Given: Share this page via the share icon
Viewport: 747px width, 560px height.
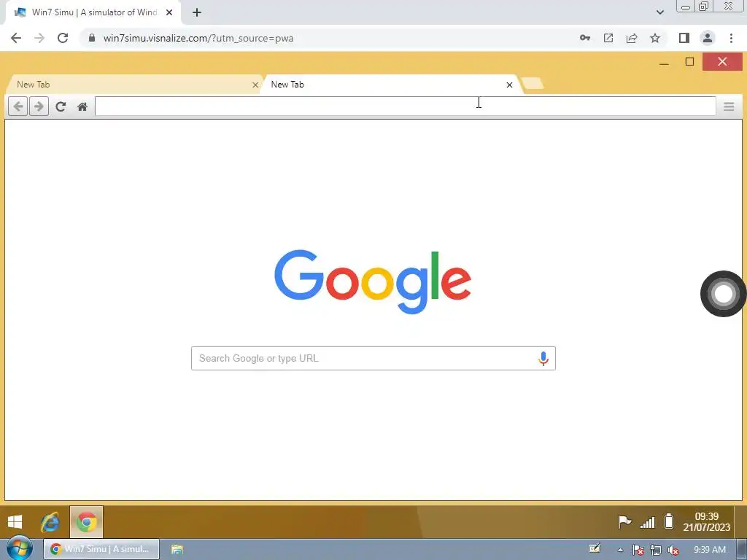Looking at the screenshot, I should [632, 38].
